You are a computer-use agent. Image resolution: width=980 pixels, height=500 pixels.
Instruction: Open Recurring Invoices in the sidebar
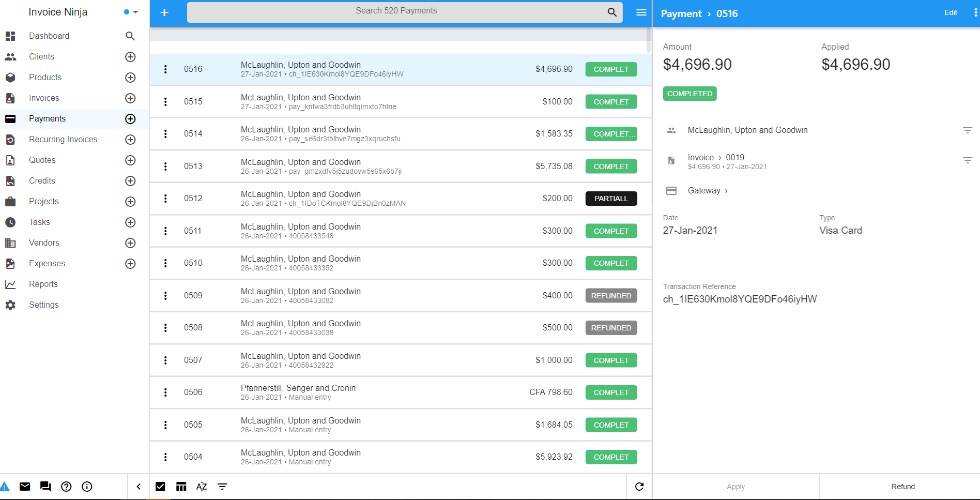(x=63, y=140)
